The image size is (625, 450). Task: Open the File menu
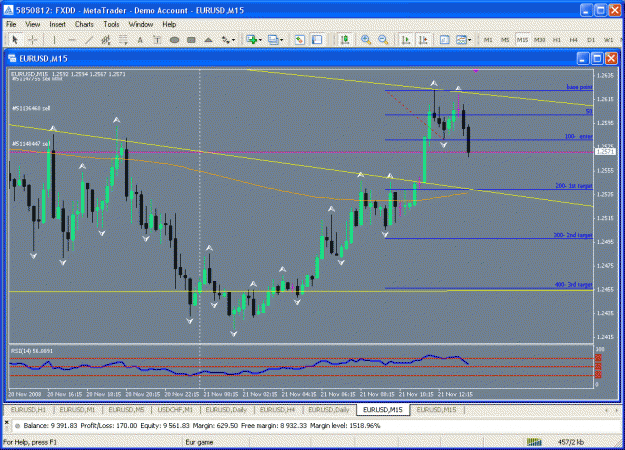point(11,24)
